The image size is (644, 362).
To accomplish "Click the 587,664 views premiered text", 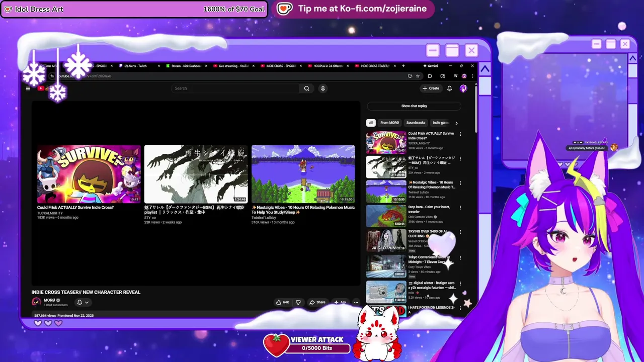I will click(x=64, y=316).
